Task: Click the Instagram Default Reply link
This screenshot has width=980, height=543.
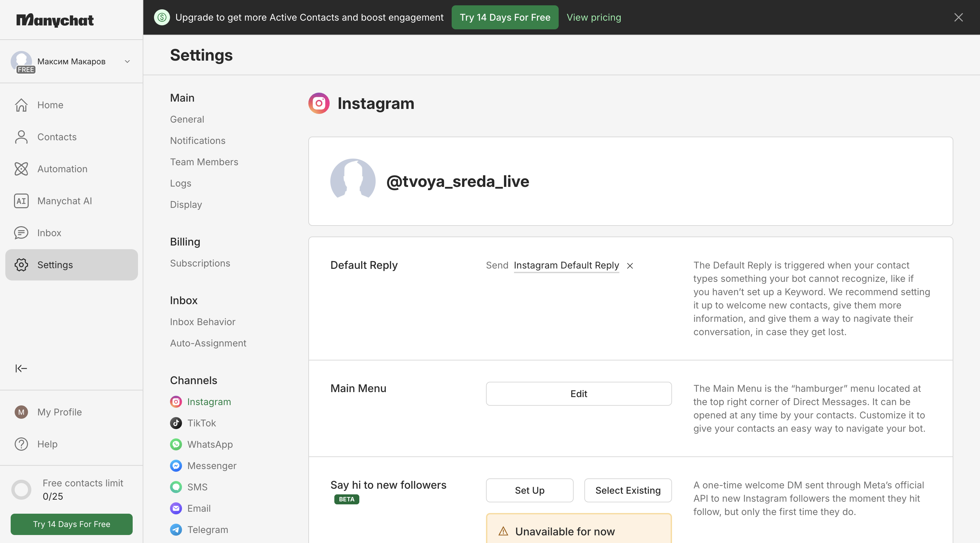Action: point(566,265)
